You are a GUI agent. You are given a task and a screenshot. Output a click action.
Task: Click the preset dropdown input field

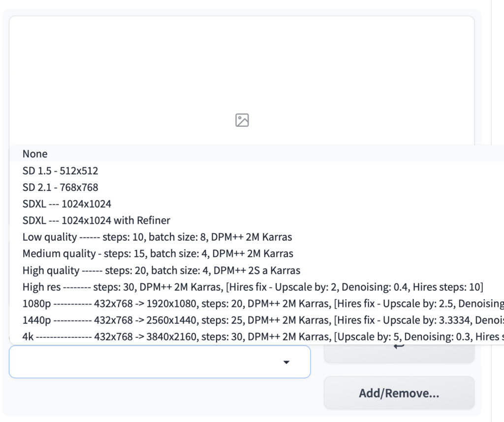point(160,362)
